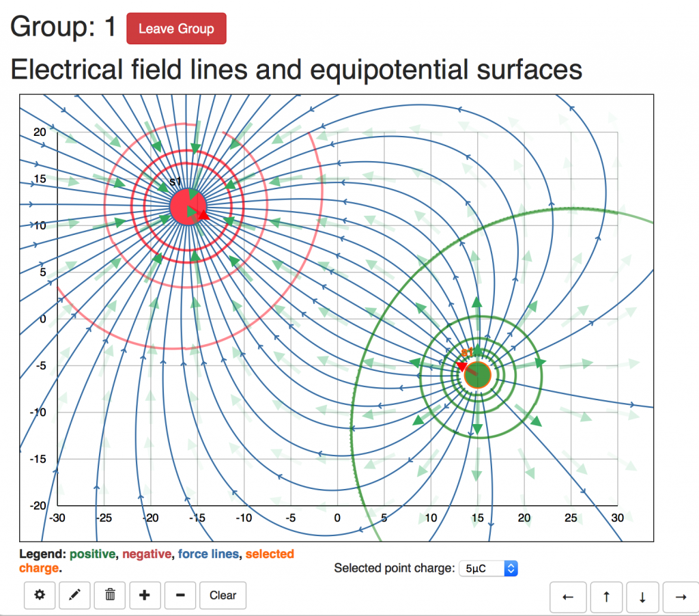
Task: Click the Leave Group button
Action: pyautogui.click(x=176, y=28)
